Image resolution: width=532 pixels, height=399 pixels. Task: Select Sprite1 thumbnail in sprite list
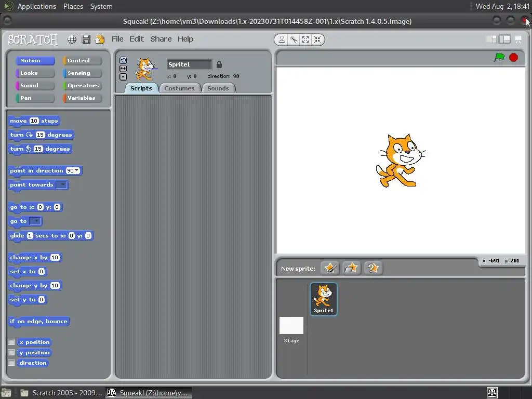[x=323, y=299]
